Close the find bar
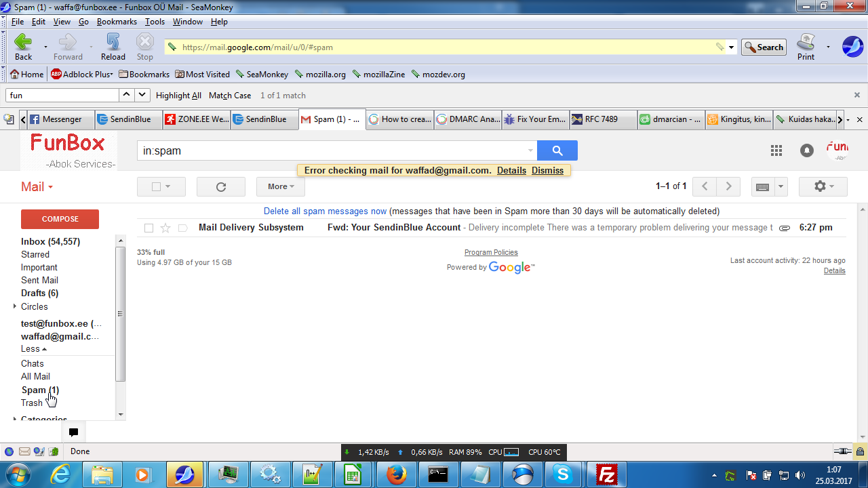868x488 pixels. [857, 96]
